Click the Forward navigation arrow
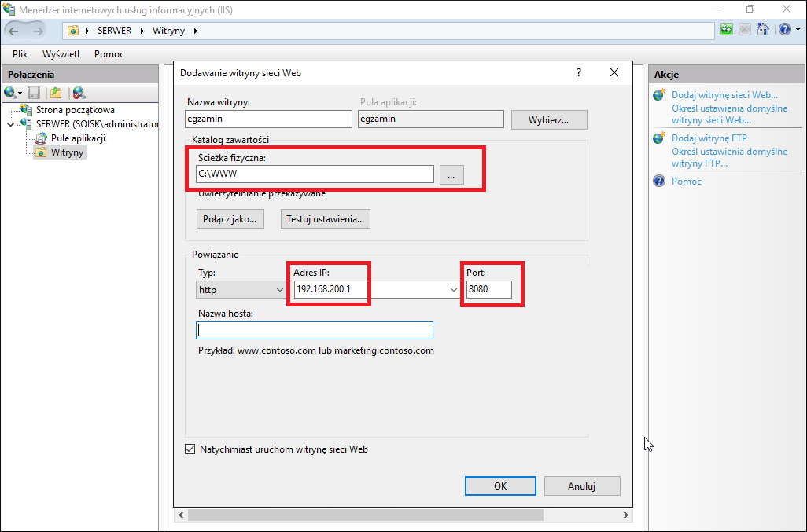Image resolution: width=807 pixels, height=532 pixels. pyautogui.click(x=38, y=31)
